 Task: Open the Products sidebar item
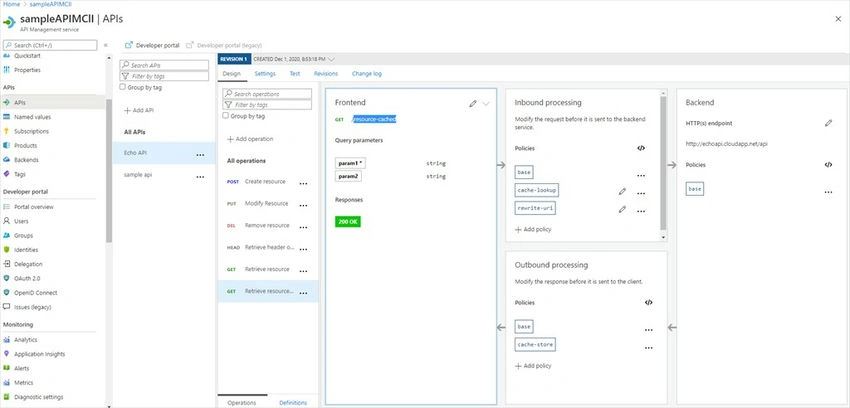[25, 146]
